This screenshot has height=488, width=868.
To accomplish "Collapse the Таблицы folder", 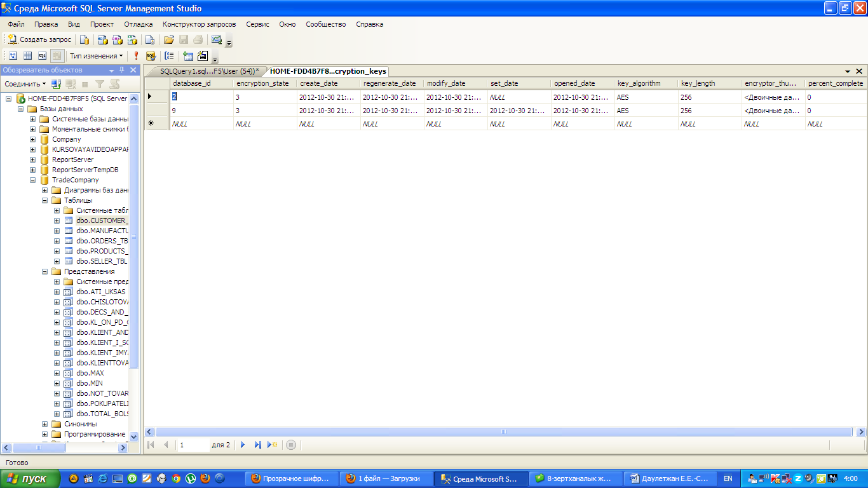I will (x=45, y=200).
